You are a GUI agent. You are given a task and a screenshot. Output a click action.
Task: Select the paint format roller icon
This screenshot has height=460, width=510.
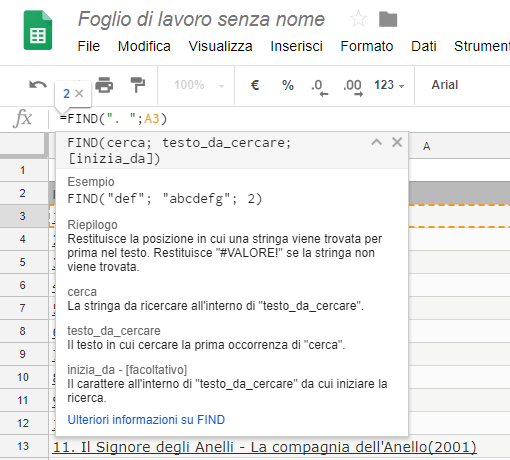[x=137, y=85]
